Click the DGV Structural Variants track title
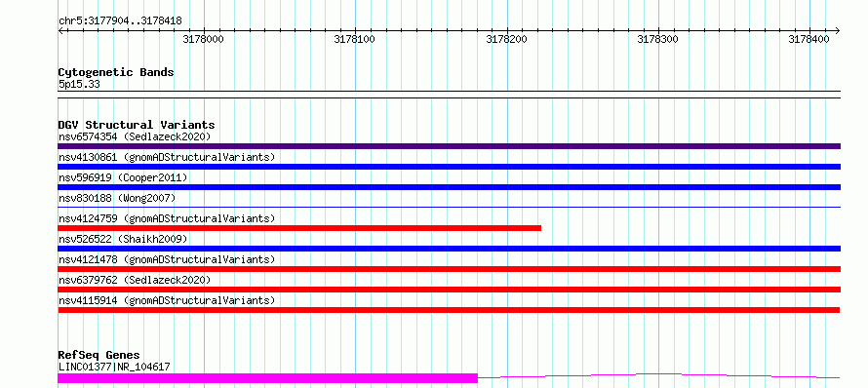 coord(137,125)
